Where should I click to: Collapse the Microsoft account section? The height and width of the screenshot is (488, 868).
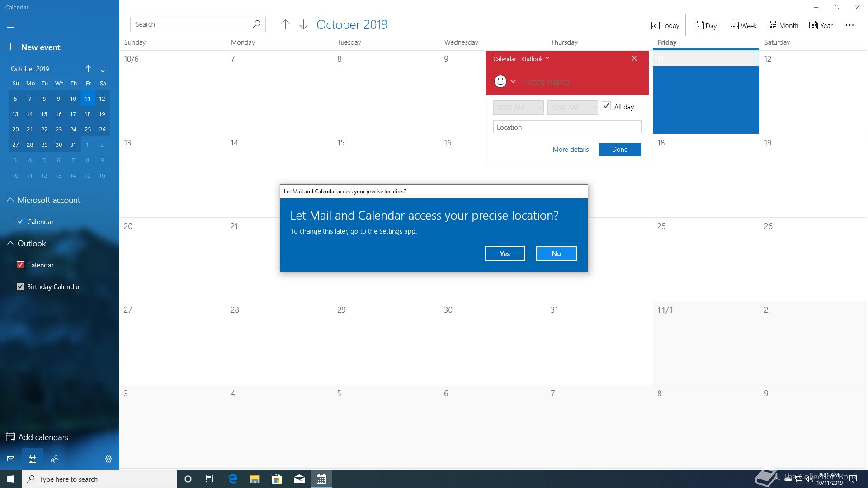(10, 200)
